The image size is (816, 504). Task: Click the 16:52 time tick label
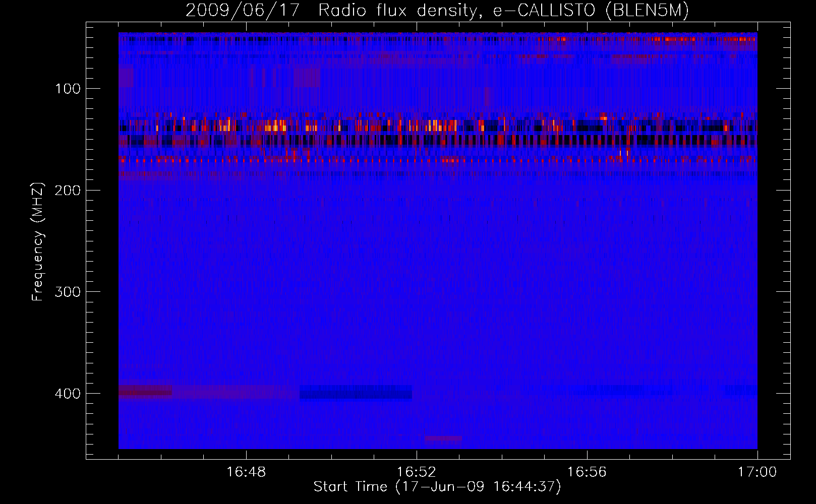pyautogui.click(x=417, y=472)
